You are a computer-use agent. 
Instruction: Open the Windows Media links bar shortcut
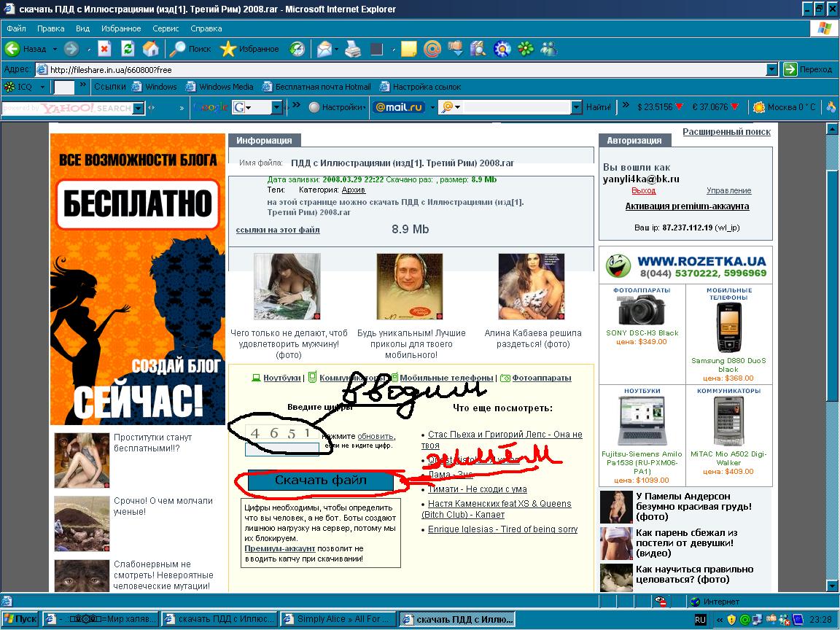point(219,86)
